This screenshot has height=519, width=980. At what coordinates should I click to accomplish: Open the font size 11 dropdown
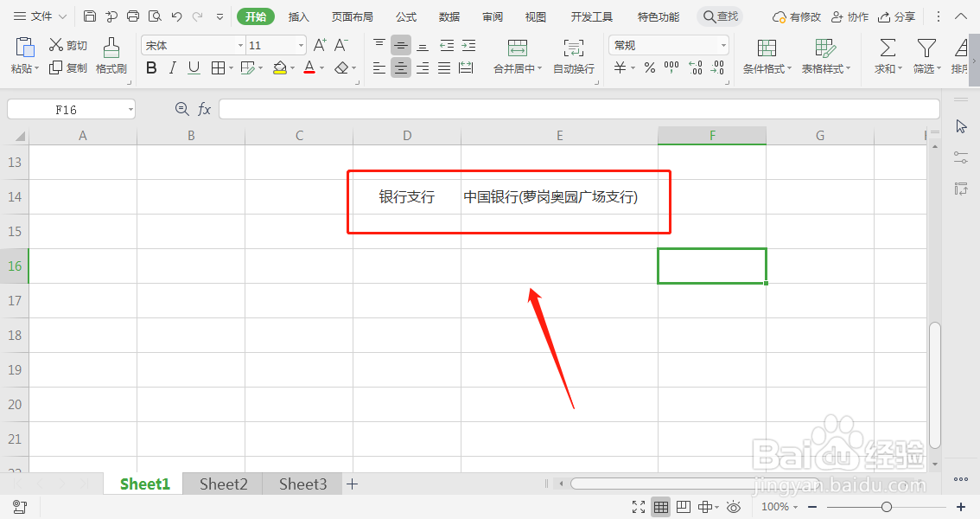tap(301, 45)
